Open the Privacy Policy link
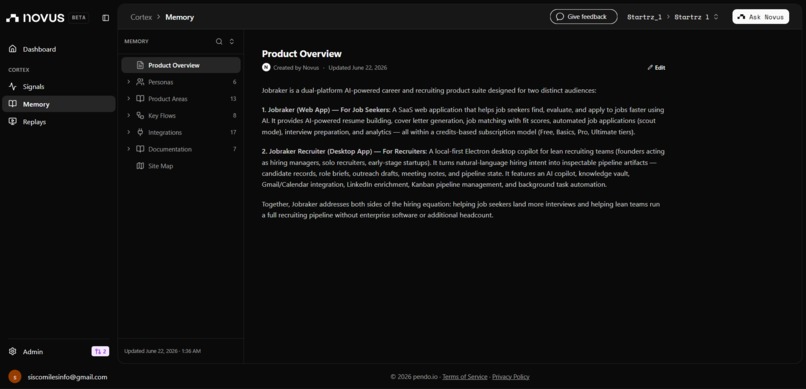This screenshot has height=389, width=806. [511, 377]
